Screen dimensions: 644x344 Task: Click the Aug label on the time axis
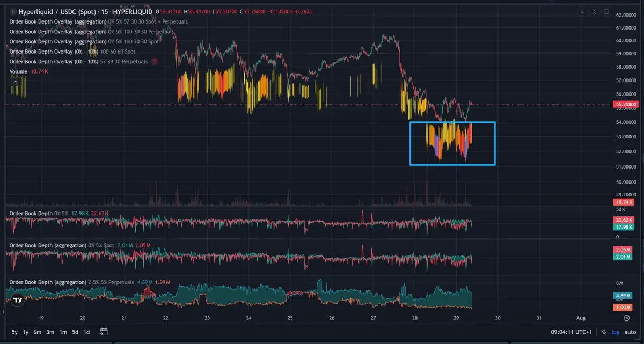click(x=581, y=318)
